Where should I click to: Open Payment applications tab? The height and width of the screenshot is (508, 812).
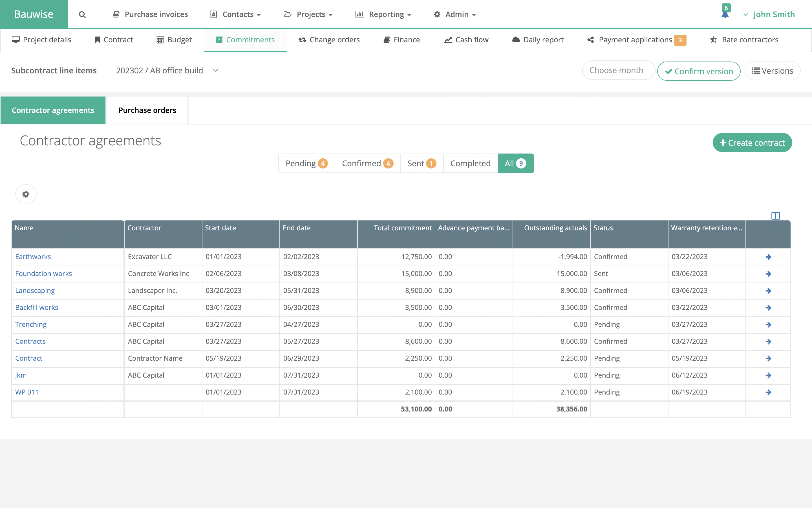click(x=637, y=40)
